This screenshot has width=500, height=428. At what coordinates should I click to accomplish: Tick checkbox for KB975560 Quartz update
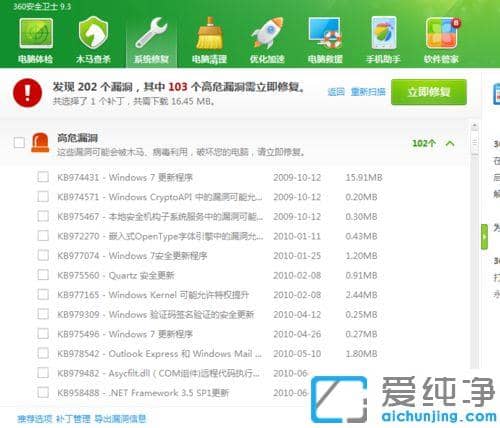click(43, 275)
